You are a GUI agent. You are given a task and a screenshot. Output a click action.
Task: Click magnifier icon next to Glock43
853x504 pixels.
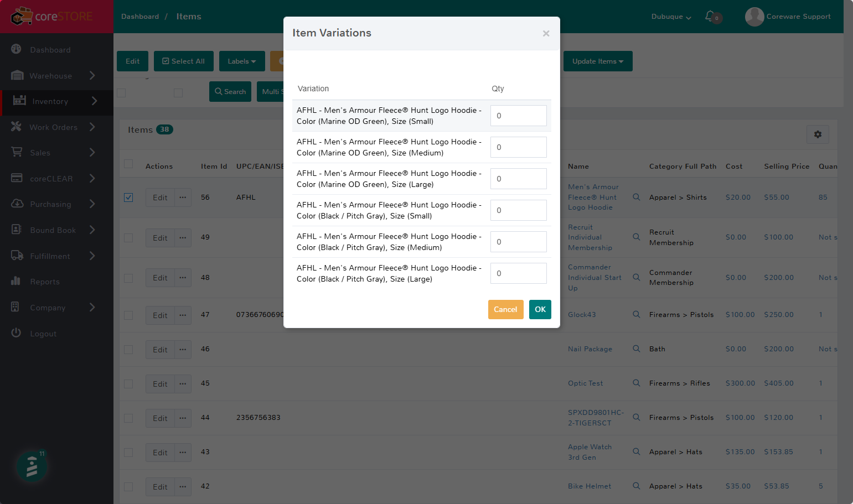tap(637, 314)
